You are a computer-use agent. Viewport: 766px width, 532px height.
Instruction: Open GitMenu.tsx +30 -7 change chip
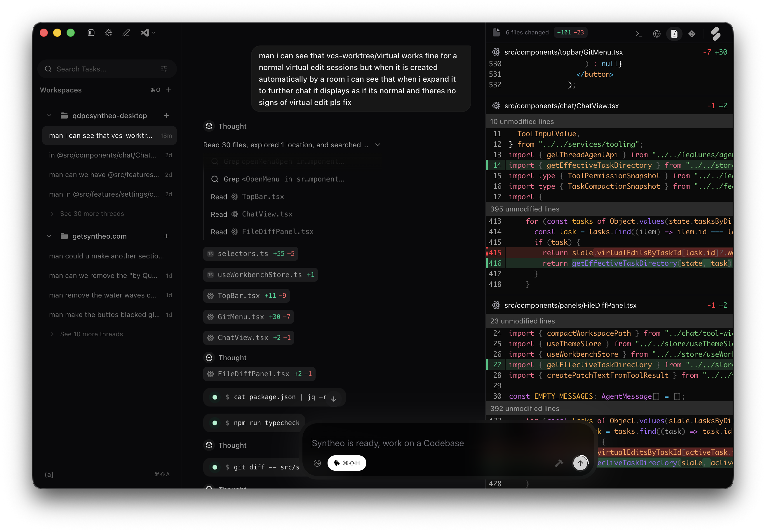pyautogui.click(x=248, y=317)
